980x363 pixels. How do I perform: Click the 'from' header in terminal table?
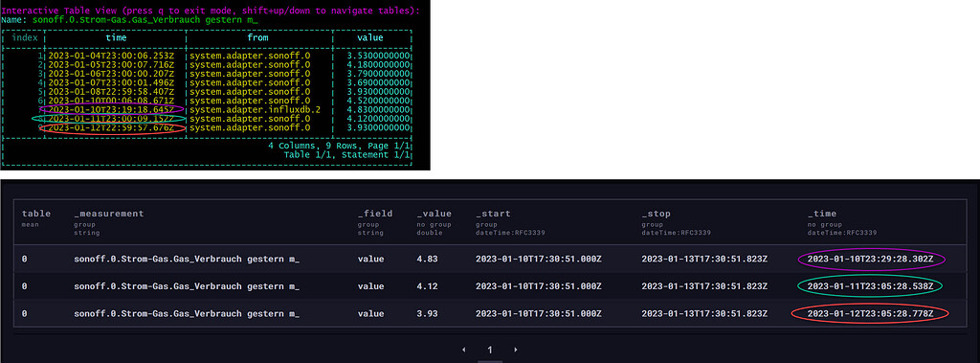(257, 37)
